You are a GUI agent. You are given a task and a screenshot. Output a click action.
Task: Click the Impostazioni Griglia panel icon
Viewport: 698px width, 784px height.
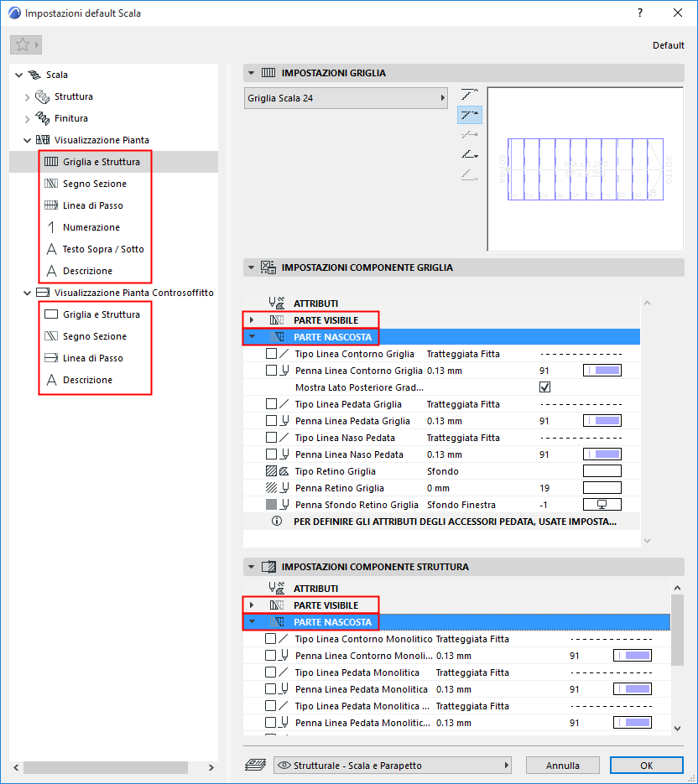pyautogui.click(x=268, y=73)
